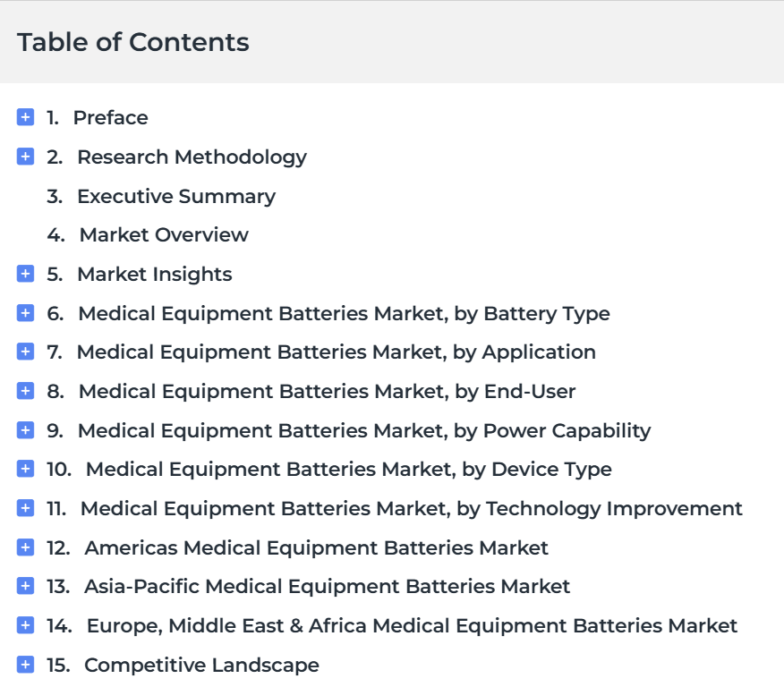This screenshot has width=784, height=687.
Task: Open the Preface entry text
Action: coord(110,118)
